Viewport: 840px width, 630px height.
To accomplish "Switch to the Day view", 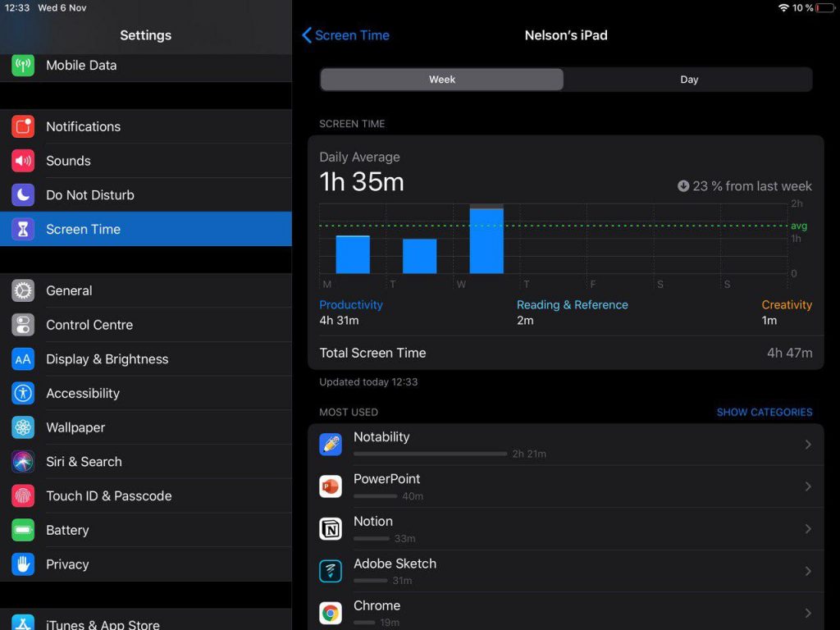I will (x=689, y=80).
